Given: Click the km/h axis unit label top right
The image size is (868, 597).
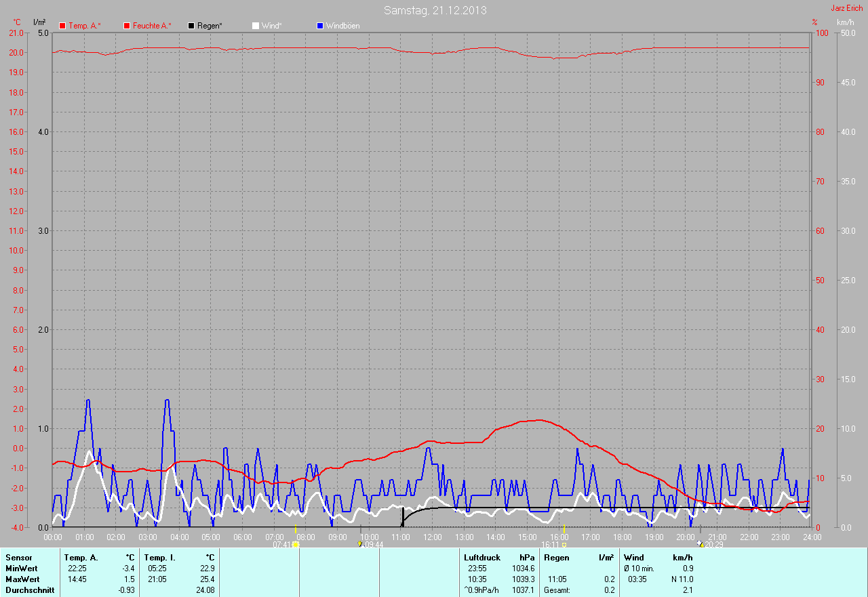Looking at the screenshot, I should point(845,22).
